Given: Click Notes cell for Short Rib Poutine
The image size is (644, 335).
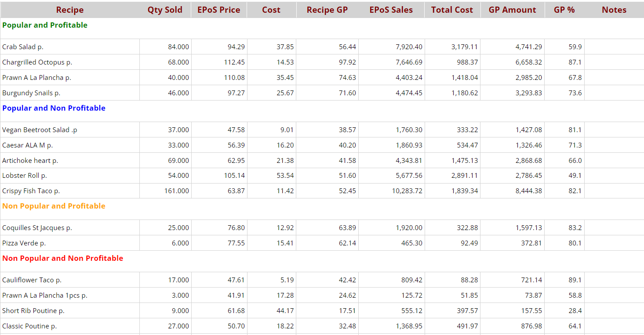Looking at the screenshot, I should click(614, 311).
